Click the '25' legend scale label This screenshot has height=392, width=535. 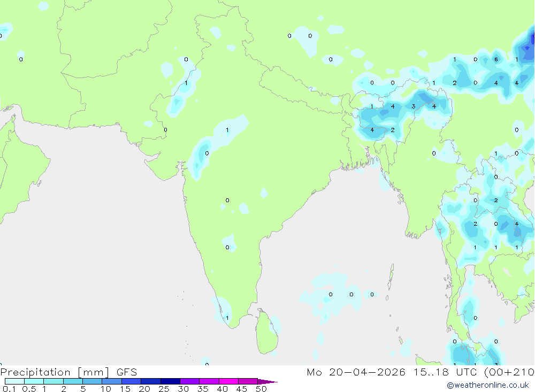[x=164, y=389]
